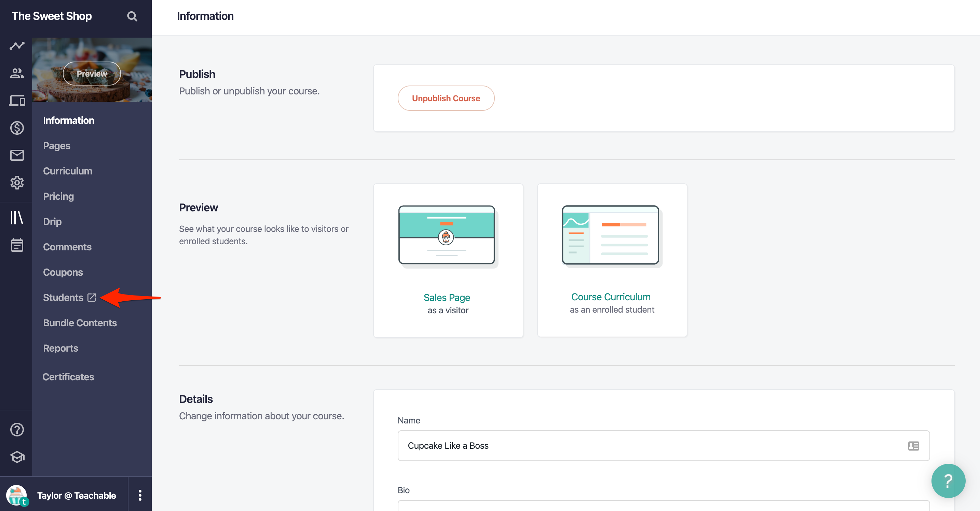Viewport: 980px width, 511px height.
Task: Click the Unpublish Course button
Action: click(x=446, y=98)
